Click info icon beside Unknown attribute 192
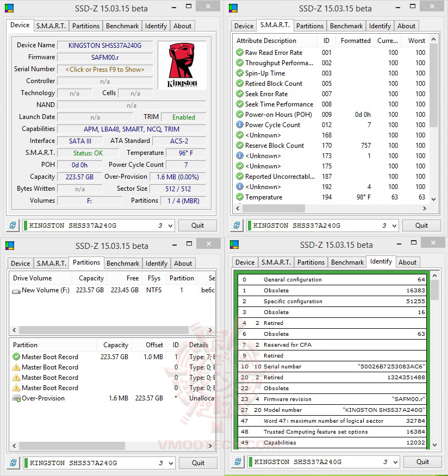The width and height of the screenshot is (448, 476). tap(240, 187)
